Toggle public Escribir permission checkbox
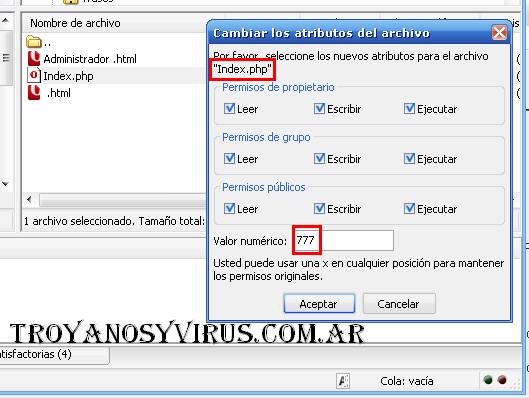This screenshot has height=398, width=529. [x=319, y=208]
